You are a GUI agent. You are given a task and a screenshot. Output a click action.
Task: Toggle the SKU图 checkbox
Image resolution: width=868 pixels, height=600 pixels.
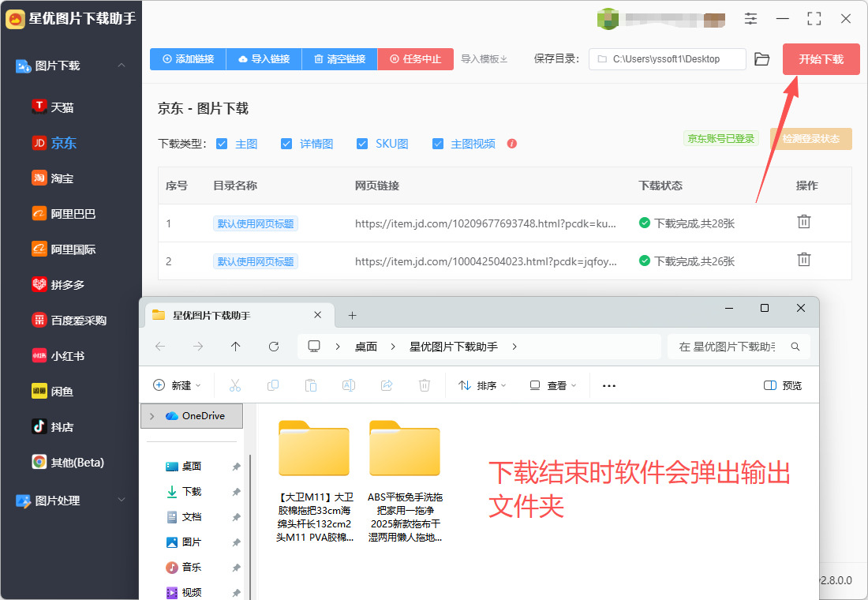[362, 144]
